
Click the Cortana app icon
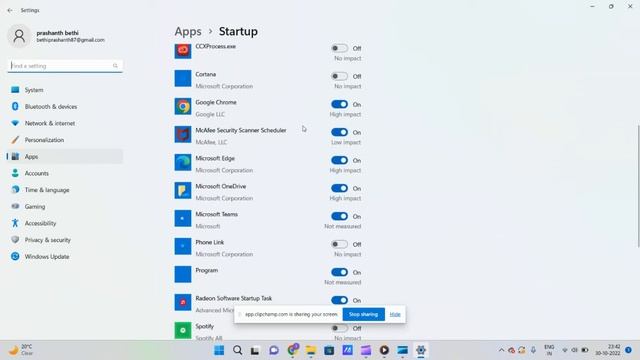click(x=183, y=78)
